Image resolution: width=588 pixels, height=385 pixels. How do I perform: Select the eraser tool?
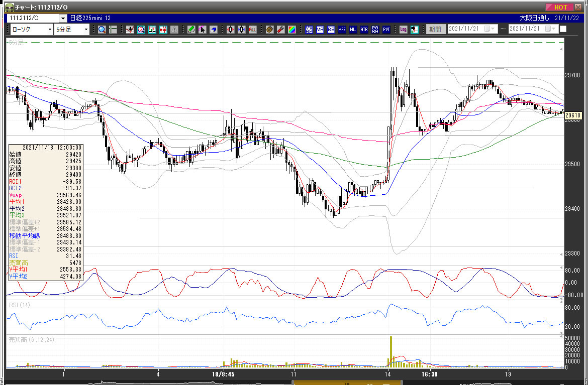[214, 29]
